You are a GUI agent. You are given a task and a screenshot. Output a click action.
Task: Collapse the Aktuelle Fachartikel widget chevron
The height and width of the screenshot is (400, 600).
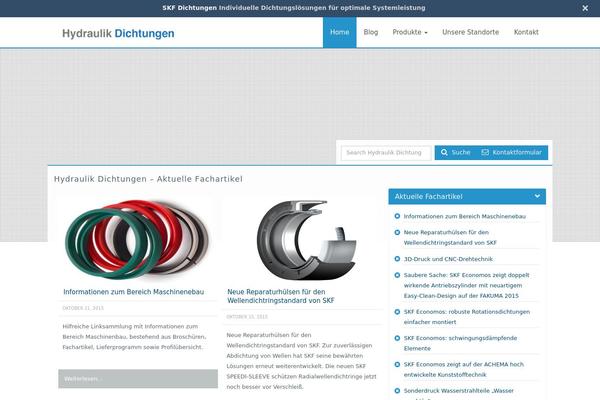click(537, 196)
